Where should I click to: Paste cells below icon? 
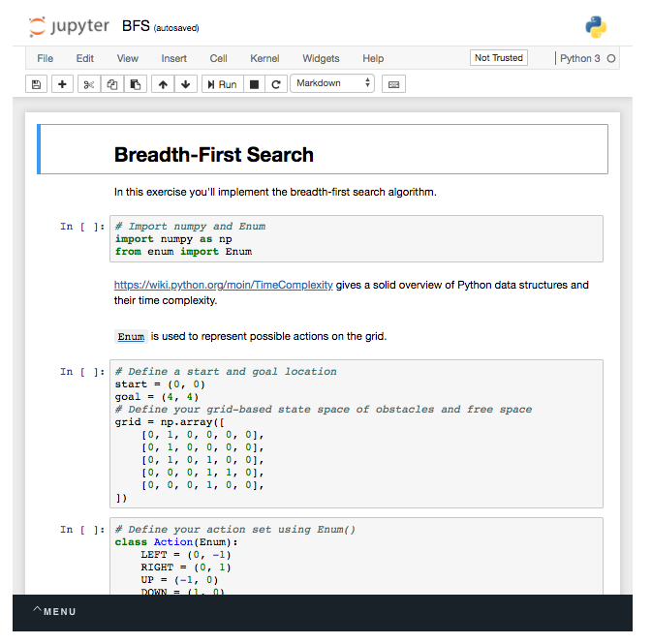click(135, 84)
